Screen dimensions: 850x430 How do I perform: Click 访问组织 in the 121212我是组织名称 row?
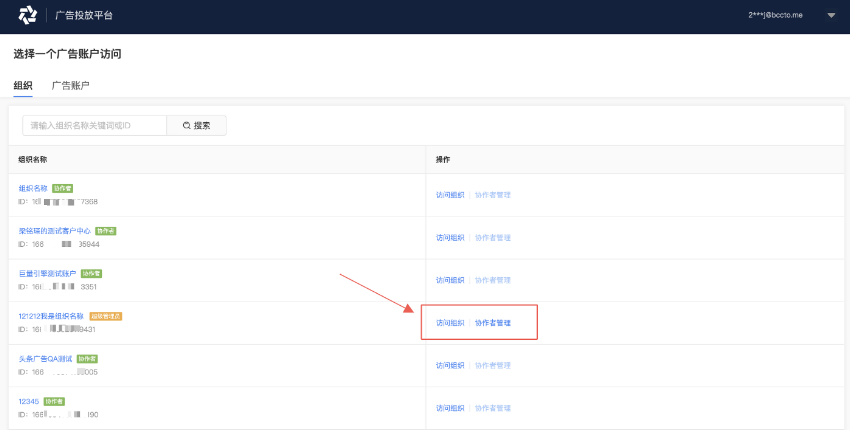coord(450,323)
